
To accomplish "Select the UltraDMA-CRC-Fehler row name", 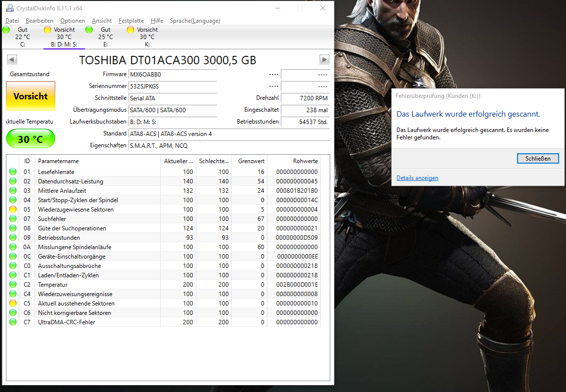I will [66, 322].
